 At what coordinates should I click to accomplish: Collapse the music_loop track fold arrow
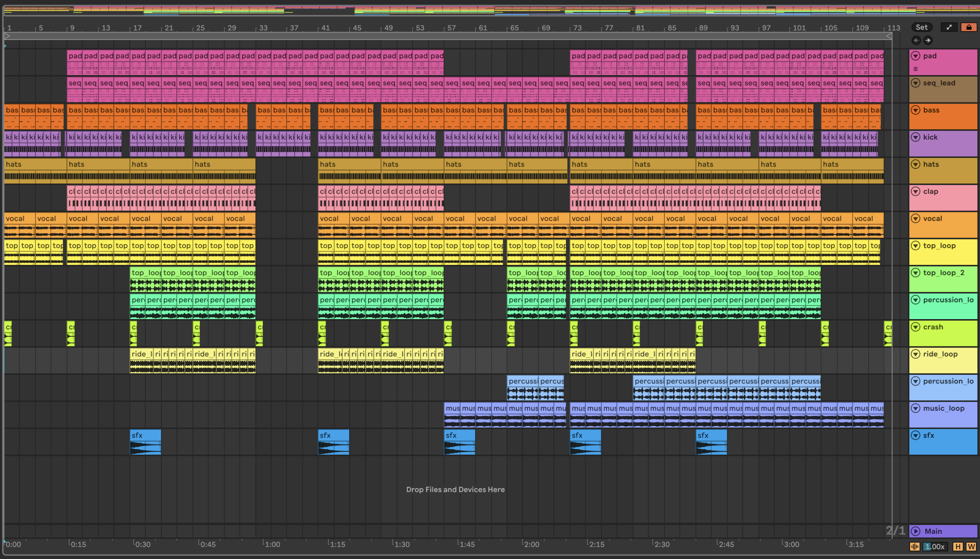916,408
